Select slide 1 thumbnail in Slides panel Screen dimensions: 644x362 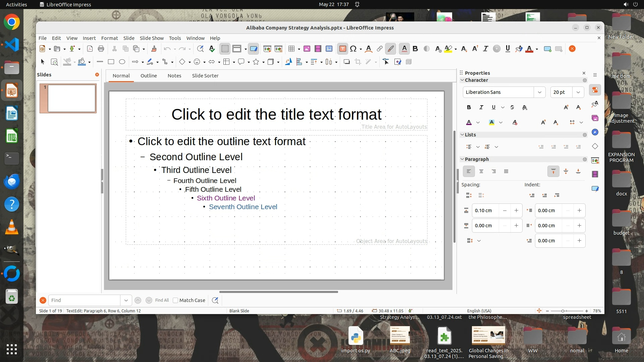pos(71,98)
